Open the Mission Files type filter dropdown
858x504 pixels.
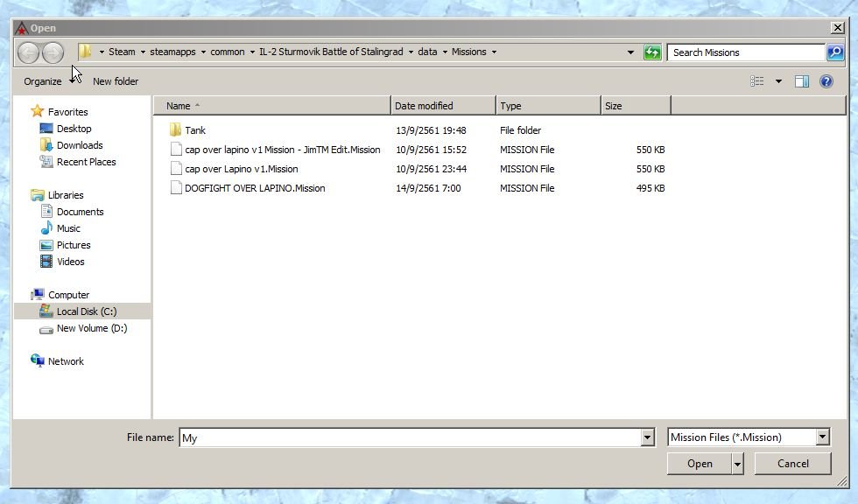coord(822,437)
